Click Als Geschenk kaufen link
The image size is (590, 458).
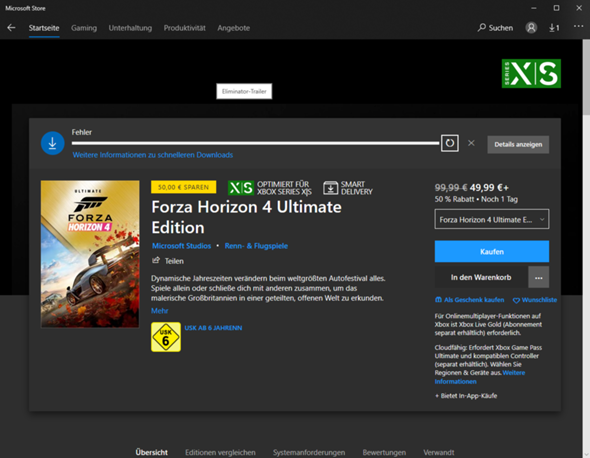(470, 300)
